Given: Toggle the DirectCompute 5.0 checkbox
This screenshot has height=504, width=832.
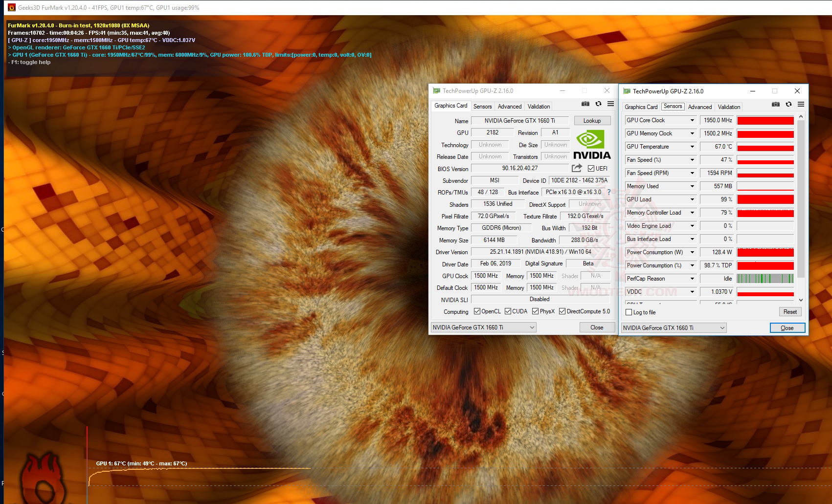Looking at the screenshot, I should [x=562, y=311].
